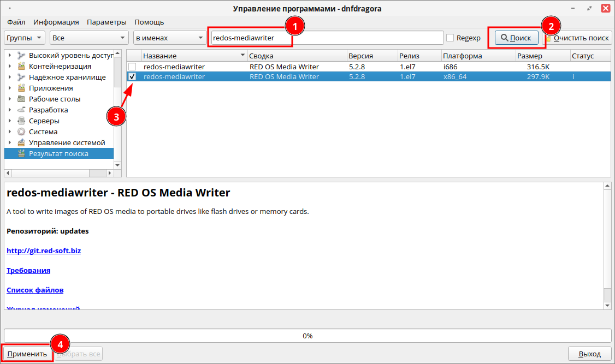Sort packages by the Платформа column header
This screenshot has width=615, height=364.
[478, 56]
